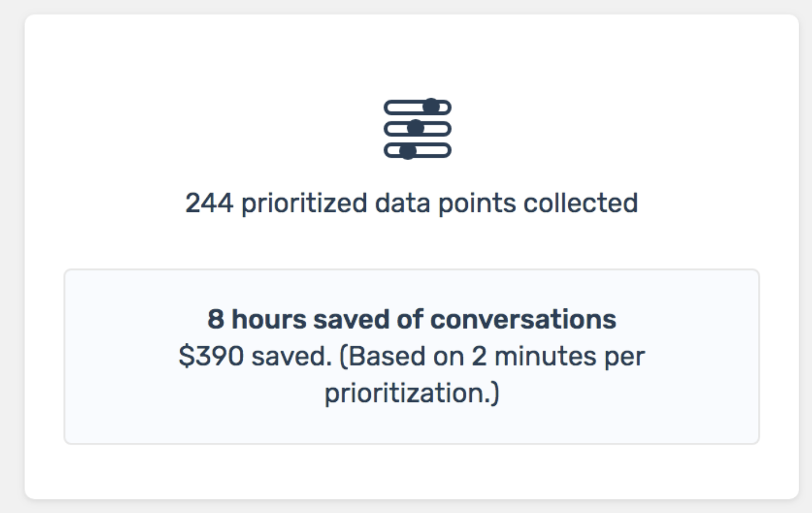Click the word 'prioritized' in headline
Image resolution: width=812 pixels, height=513 pixels.
(304, 204)
